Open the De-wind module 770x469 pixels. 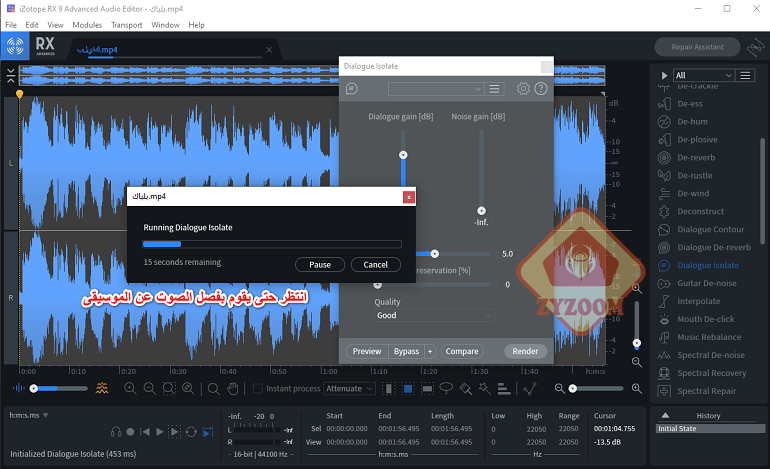pos(693,193)
